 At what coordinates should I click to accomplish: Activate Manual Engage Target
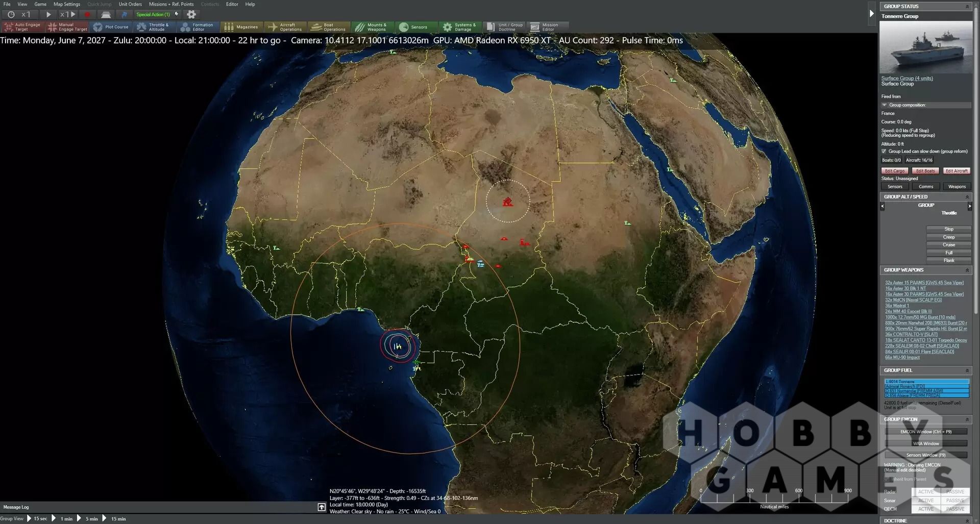(x=67, y=27)
